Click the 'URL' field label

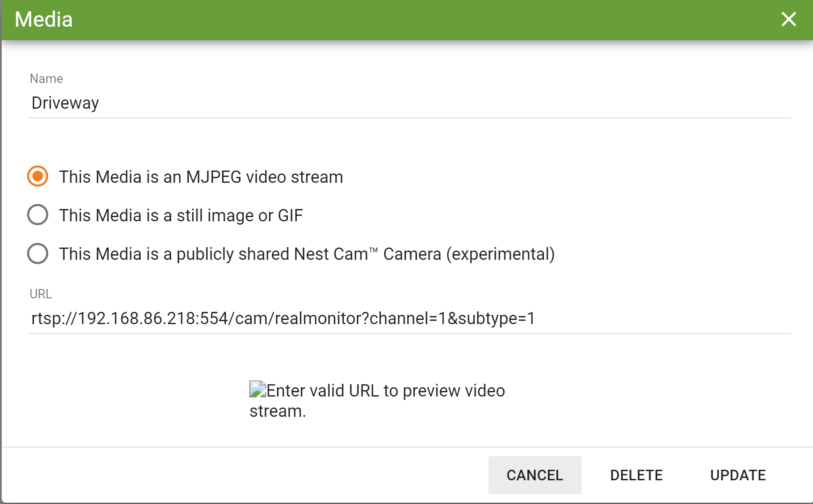41,294
